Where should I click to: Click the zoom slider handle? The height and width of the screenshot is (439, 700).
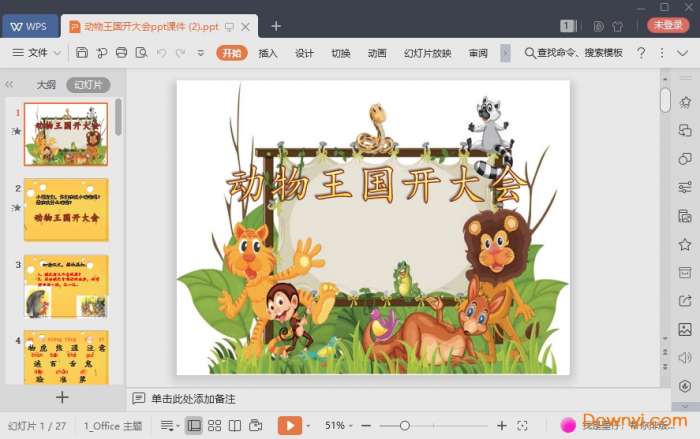[x=405, y=426]
